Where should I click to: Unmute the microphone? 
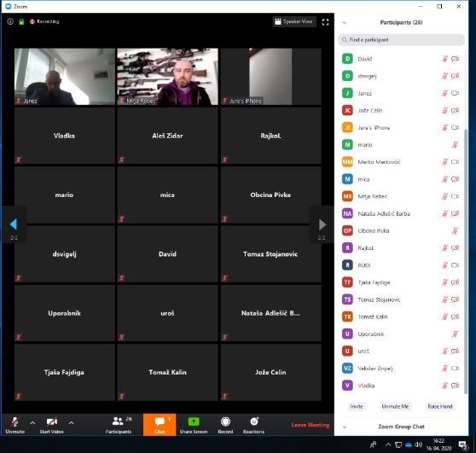[x=15, y=425]
